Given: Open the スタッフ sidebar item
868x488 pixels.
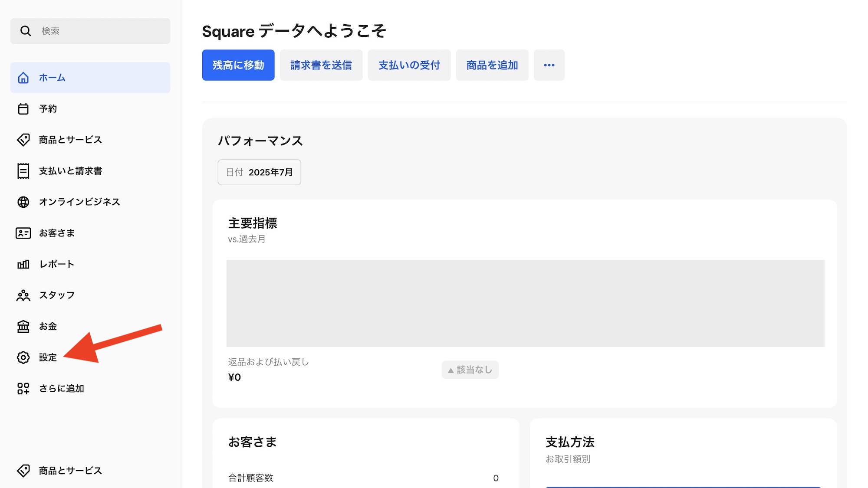Looking at the screenshot, I should pos(90,295).
